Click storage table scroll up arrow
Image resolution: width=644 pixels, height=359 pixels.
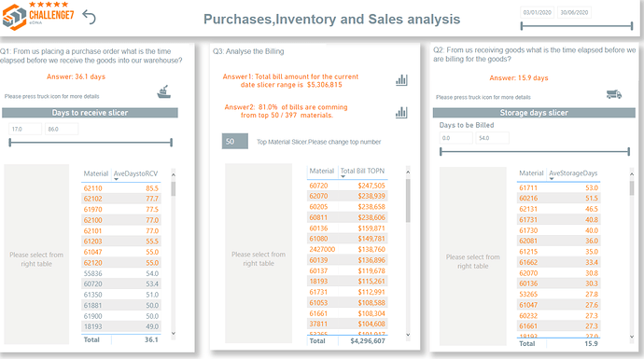[632, 174]
